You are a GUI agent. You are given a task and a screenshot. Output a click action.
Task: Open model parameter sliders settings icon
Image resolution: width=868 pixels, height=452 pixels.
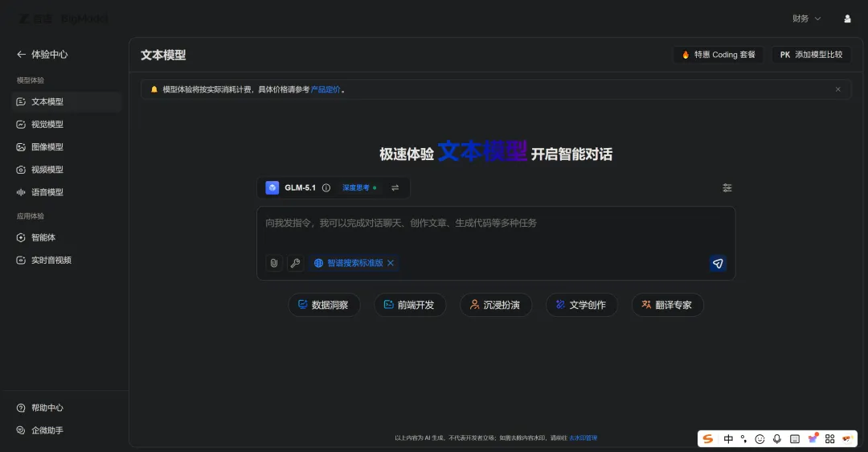[x=727, y=187]
